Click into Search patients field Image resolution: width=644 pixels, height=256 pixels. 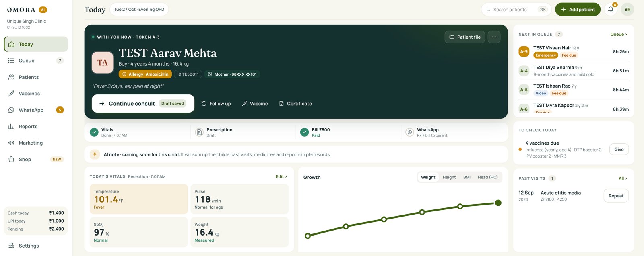[x=516, y=10]
